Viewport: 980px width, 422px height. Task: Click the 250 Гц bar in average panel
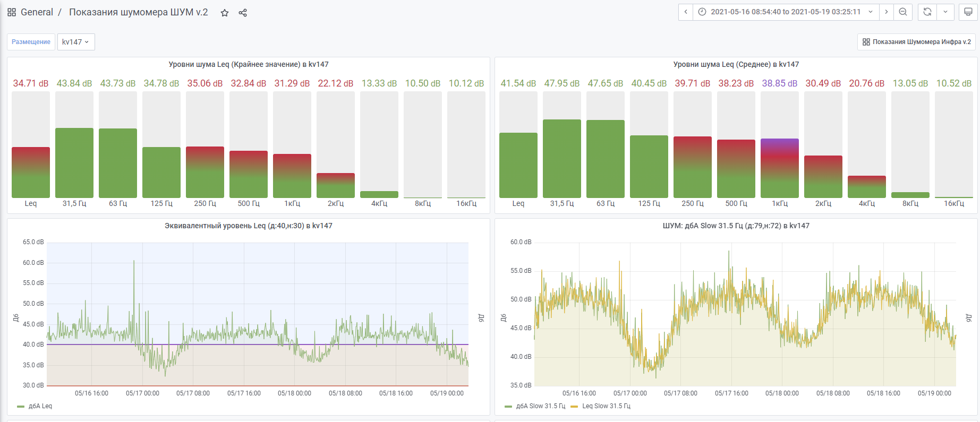pos(693,167)
